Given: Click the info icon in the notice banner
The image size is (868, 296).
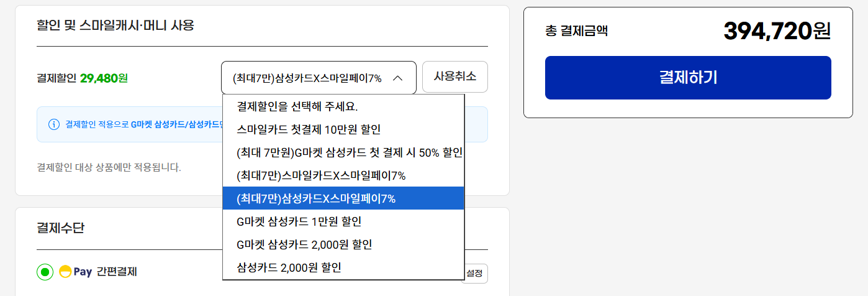Looking at the screenshot, I should coord(54,124).
